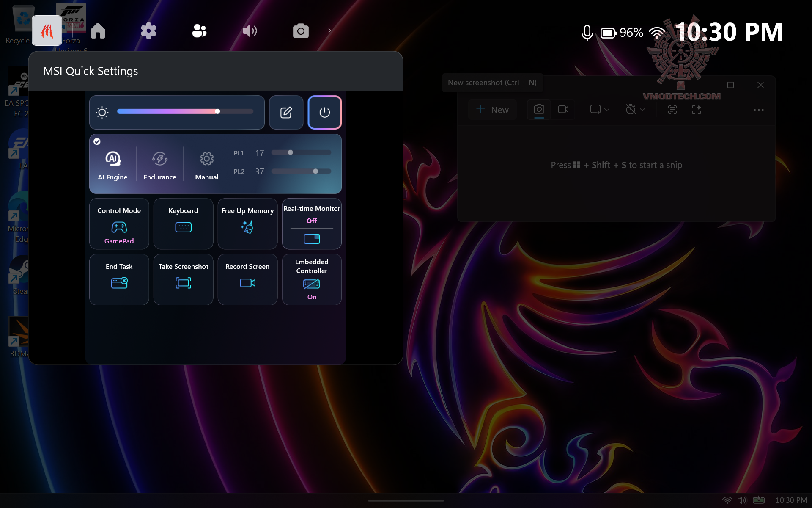Go to the Home tab in Game Bar

(x=98, y=30)
